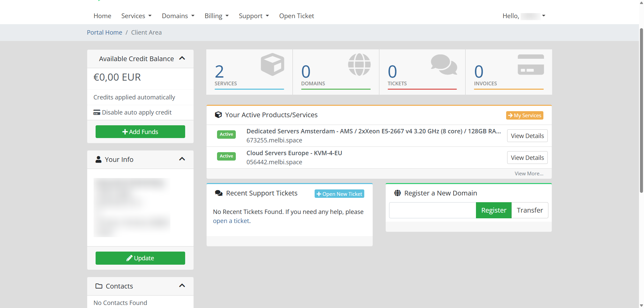Image resolution: width=644 pixels, height=308 pixels.
Task: Follow the 'open a ticket' link
Action: (x=231, y=221)
